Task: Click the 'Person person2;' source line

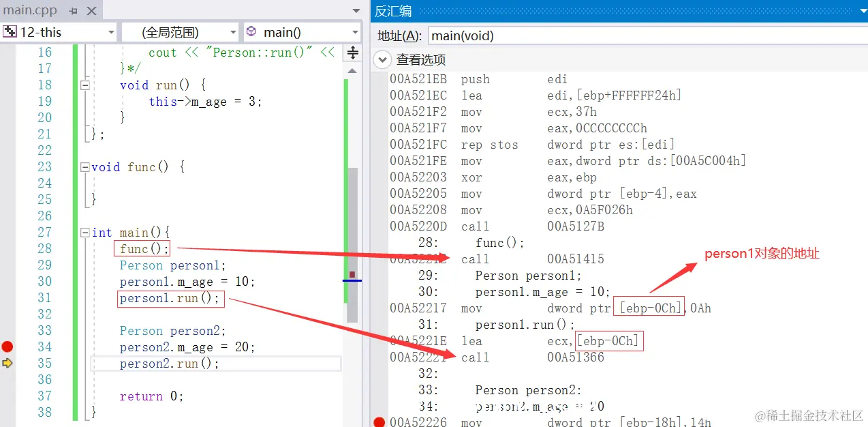Action: [172, 331]
